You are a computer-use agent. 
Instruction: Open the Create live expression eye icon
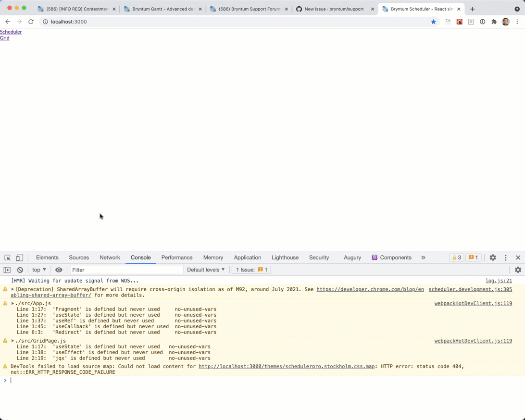[59, 270]
